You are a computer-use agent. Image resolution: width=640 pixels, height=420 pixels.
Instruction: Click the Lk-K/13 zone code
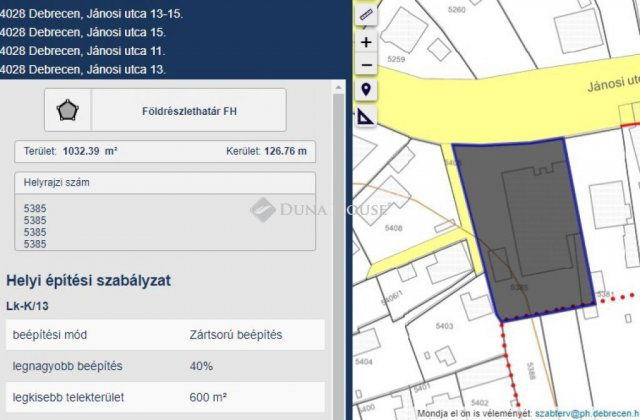point(27,306)
